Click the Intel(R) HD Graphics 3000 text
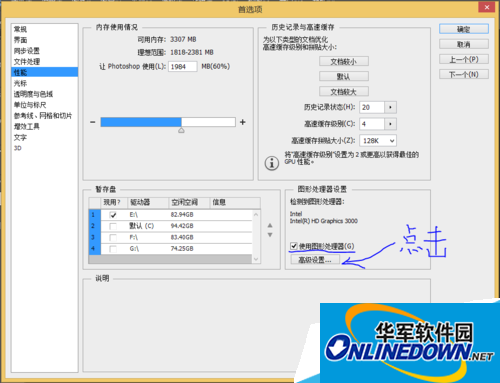The height and width of the screenshot is (383, 500). click(x=324, y=221)
